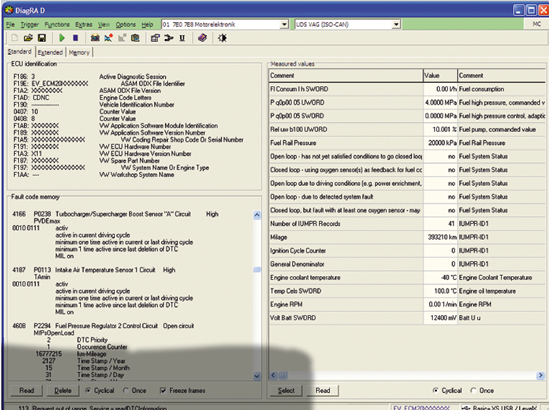
Task: Toggle the Freeze frames checkbox
Action: [x=182, y=390]
